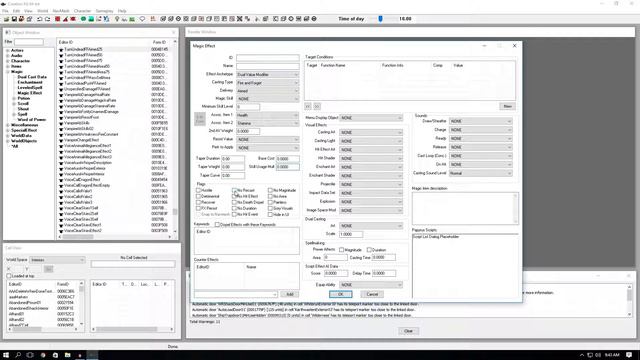Expand the Miscellaneous tree node
The width and height of the screenshot is (640, 360).
7,125
